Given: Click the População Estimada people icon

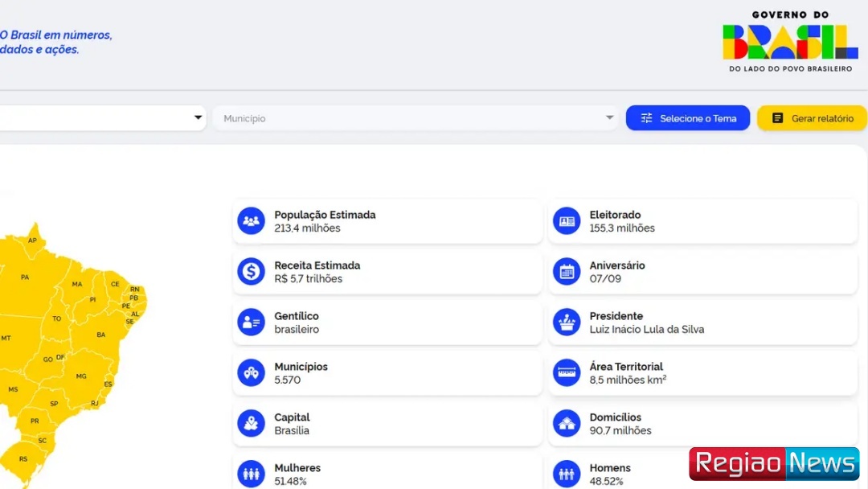Looking at the screenshot, I should click(251, 221).
